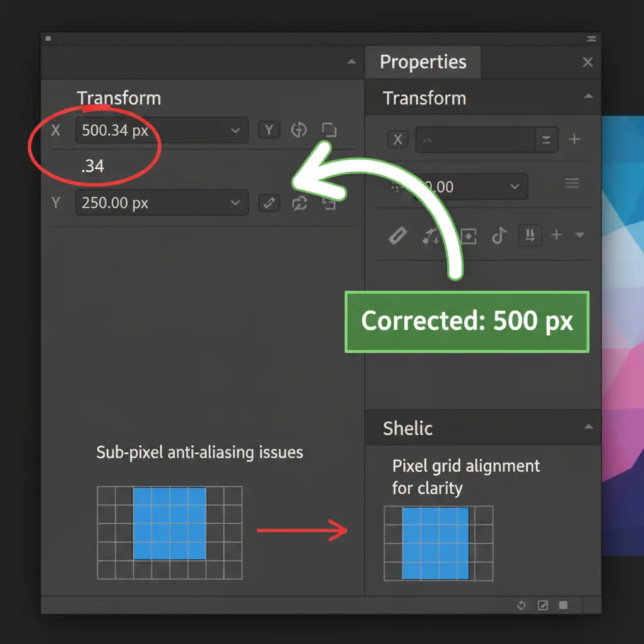Click the solid square stop button in bottom bar
This screenshot has height=644, width=644.
(563, 605)
